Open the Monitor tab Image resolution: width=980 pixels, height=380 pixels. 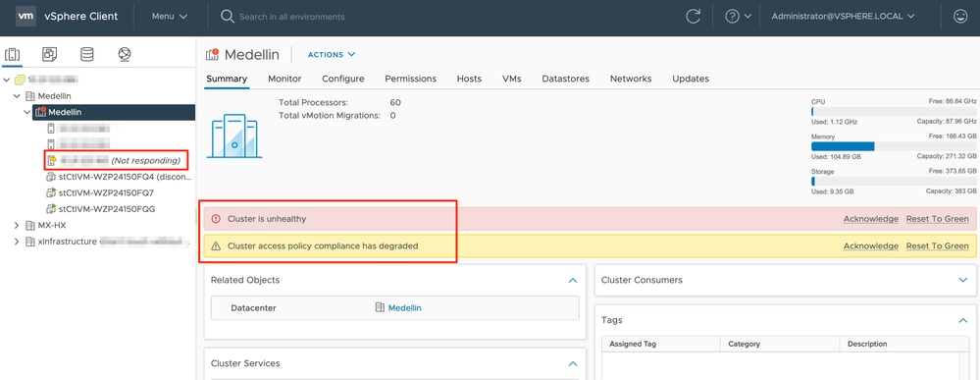click(x=284, y=79)
